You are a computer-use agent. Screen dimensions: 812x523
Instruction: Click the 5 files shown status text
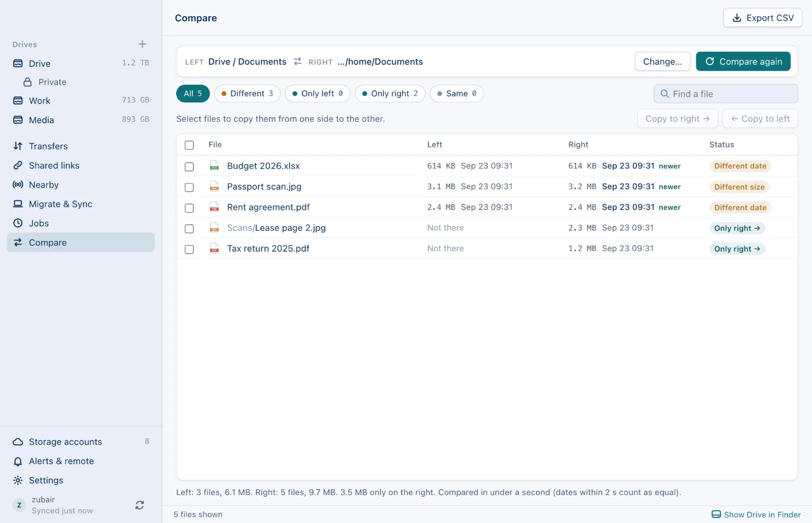198,514
